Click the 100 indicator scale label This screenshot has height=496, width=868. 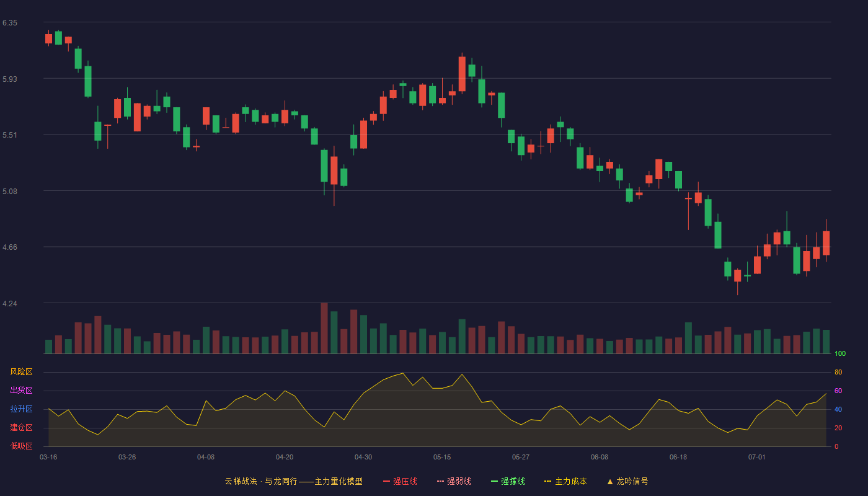click(840, 353)
